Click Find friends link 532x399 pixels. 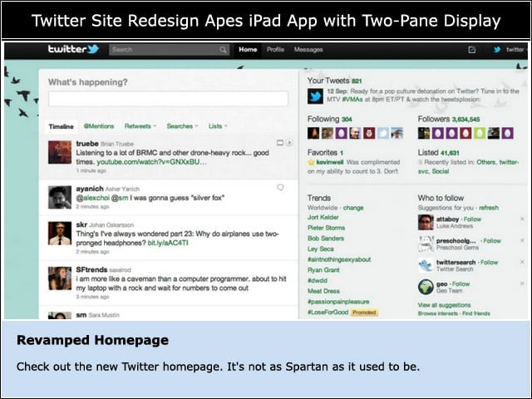tap(476, 313)
